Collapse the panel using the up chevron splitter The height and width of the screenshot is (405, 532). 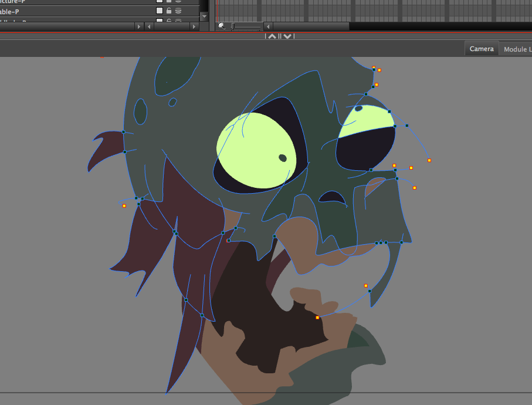pos(272,36)
